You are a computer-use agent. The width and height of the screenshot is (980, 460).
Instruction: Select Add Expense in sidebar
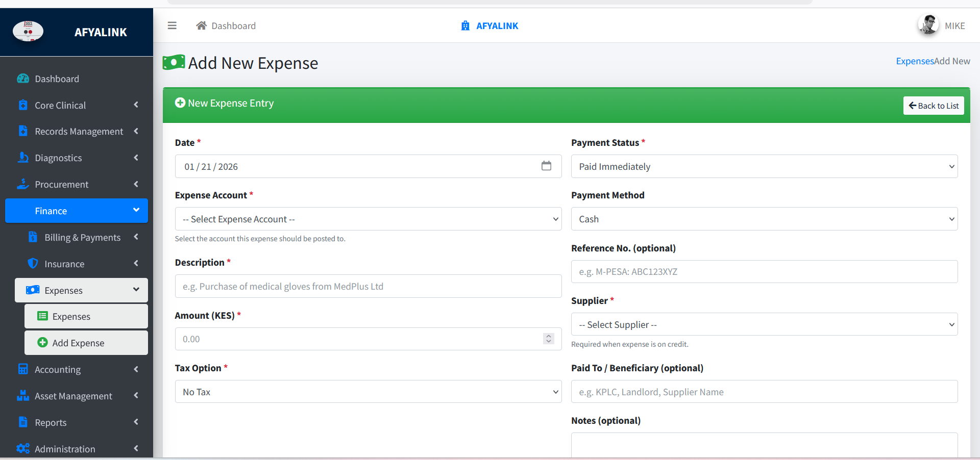tap(78, 343)
